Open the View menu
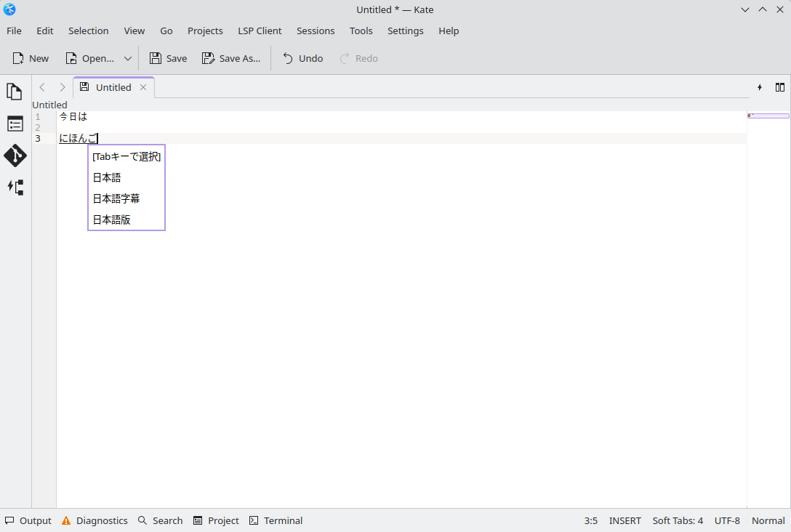The width and height of the screenshot is (791, 532). coord(134,31)
